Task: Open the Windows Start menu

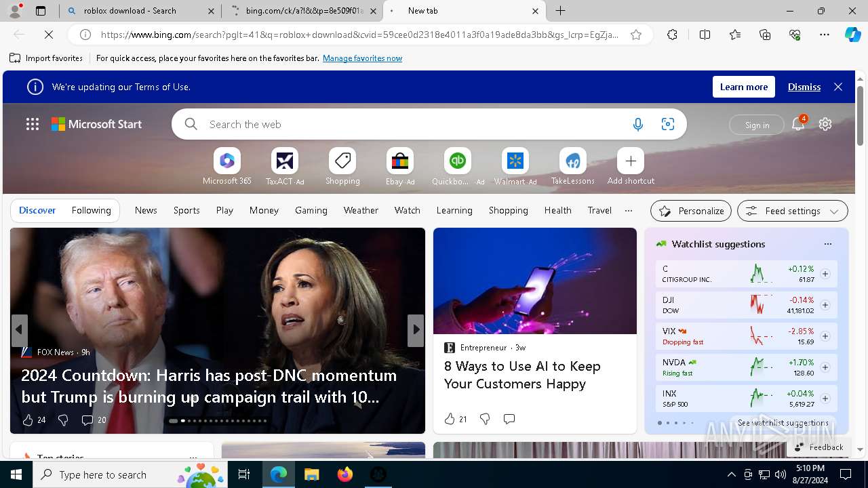Action: (16, 474)
